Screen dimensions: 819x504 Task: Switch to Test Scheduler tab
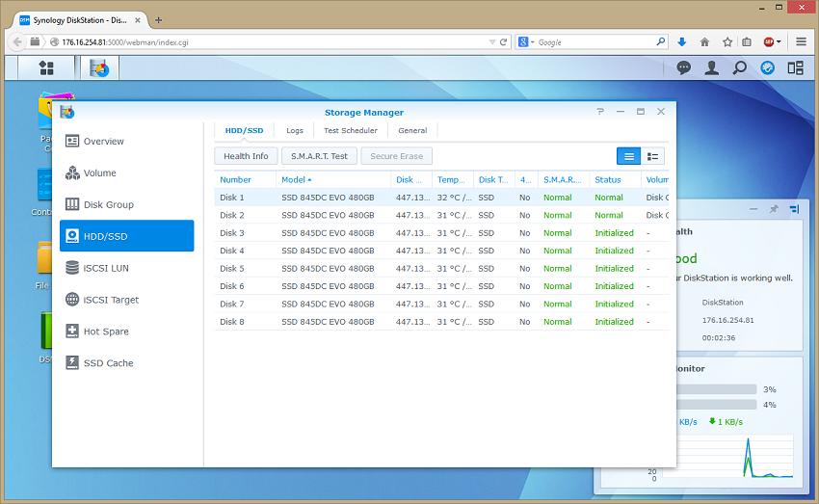pos(351,130)
